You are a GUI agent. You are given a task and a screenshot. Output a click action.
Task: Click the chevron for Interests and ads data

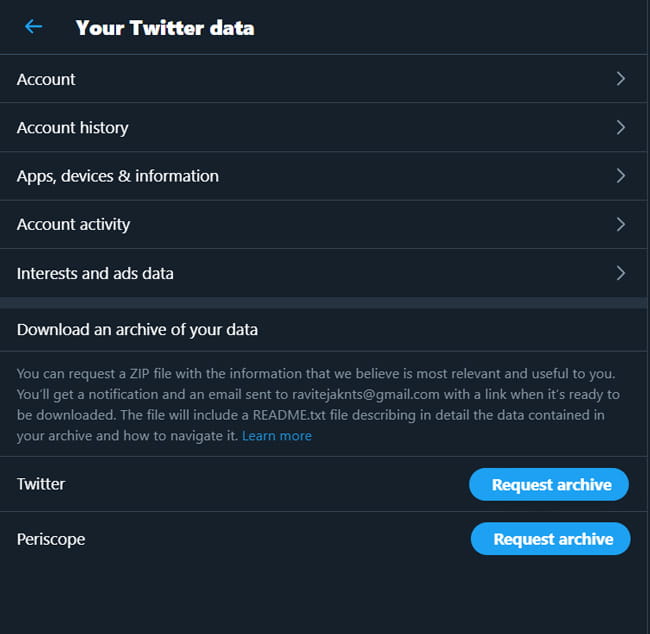pos(620,273)
